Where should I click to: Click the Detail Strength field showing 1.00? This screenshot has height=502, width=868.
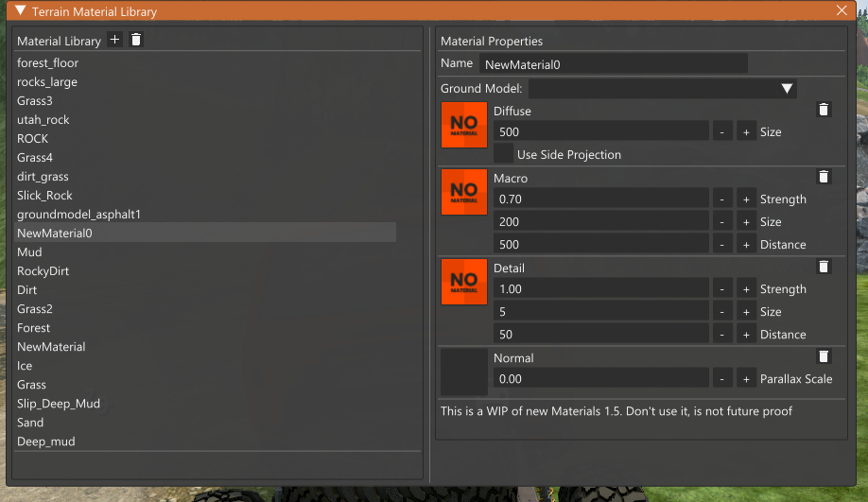pos(601,289)
